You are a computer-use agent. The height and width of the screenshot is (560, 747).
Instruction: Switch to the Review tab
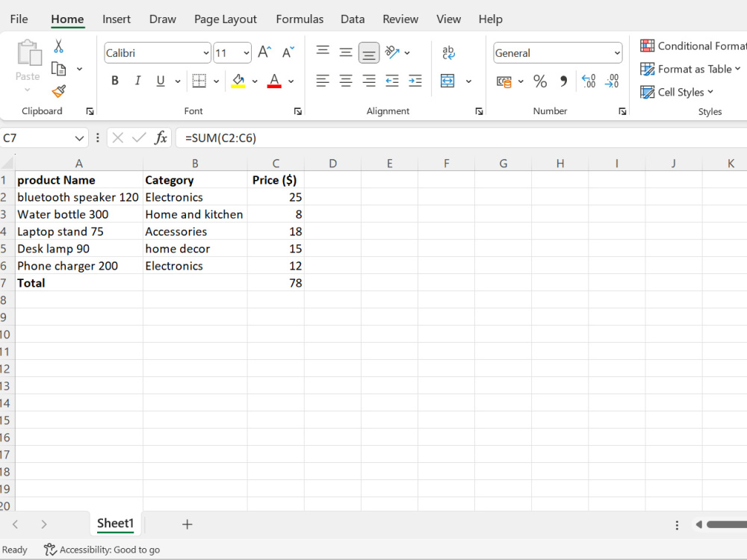(400, 19)
